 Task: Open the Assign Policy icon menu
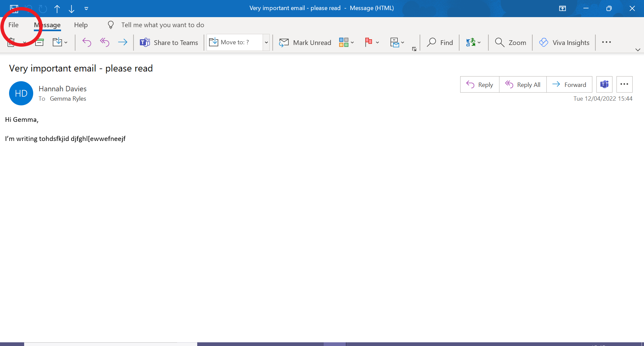[x=395, y=42]
